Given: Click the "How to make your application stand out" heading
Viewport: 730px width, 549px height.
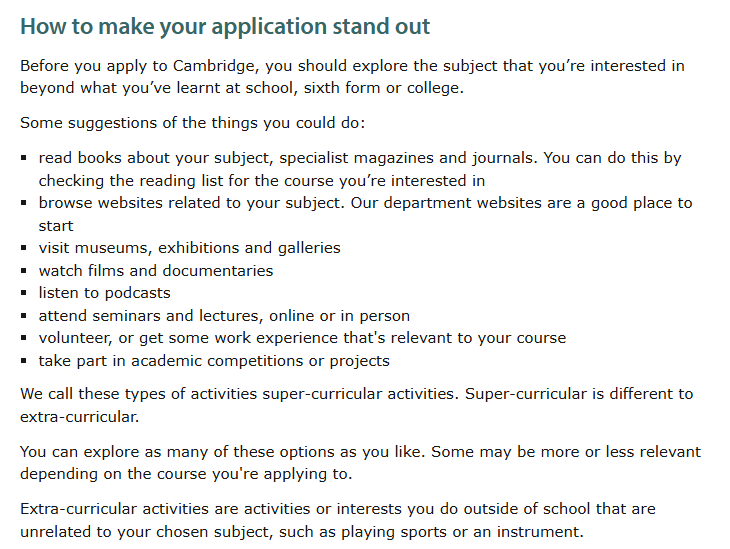Looking at the screenshot, I should click(x=225, y=24).
